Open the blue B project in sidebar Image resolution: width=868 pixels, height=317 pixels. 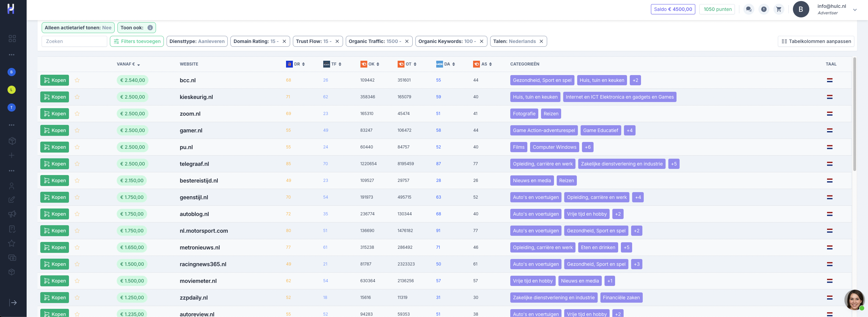coord(12,72)
